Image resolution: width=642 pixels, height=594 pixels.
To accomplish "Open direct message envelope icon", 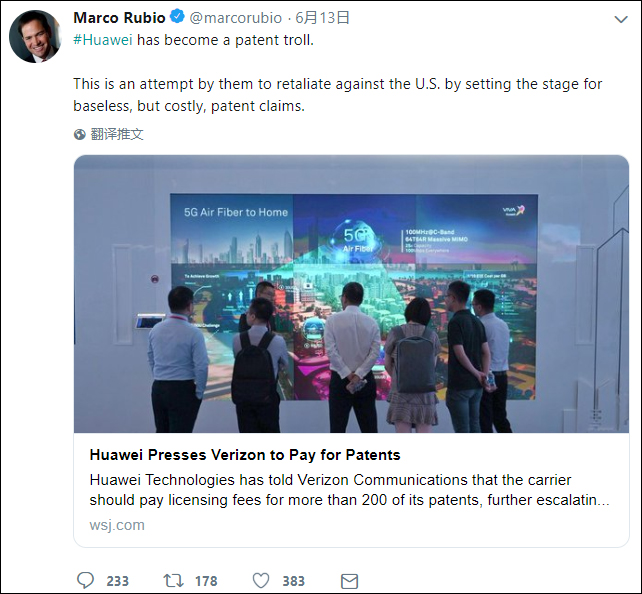I will 349,580.
